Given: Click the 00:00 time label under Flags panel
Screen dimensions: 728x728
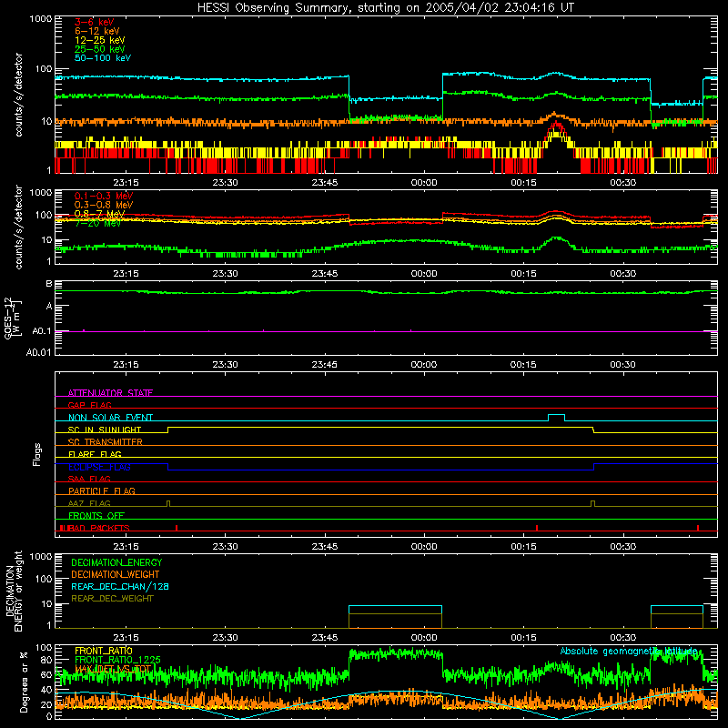Looking at the screenshot, I should point(424,547).
